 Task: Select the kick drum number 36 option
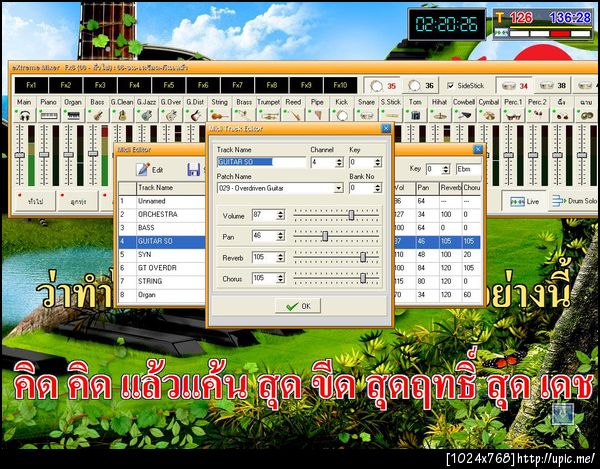[x=421, y=86]
